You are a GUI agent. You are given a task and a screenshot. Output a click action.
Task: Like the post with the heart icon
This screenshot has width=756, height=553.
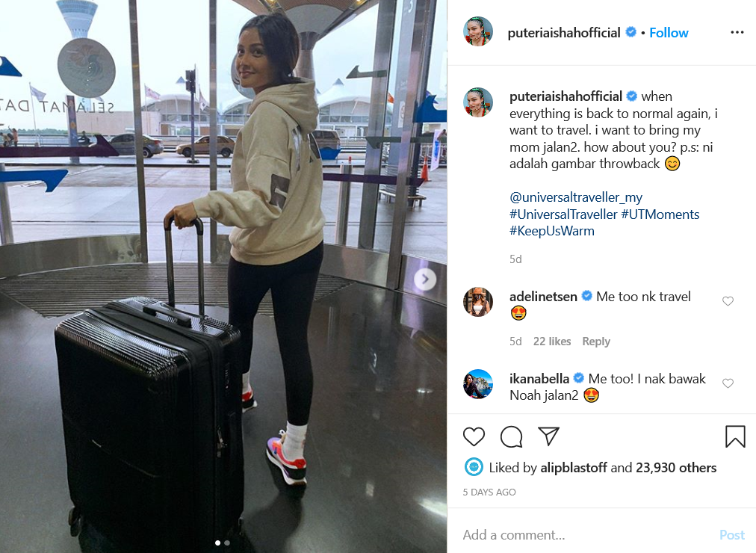pos(474,437)
